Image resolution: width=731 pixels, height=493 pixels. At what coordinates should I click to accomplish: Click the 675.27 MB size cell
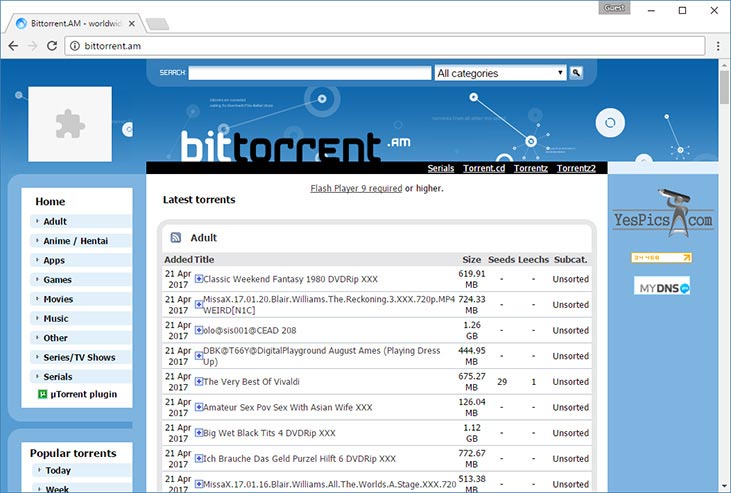472,382
